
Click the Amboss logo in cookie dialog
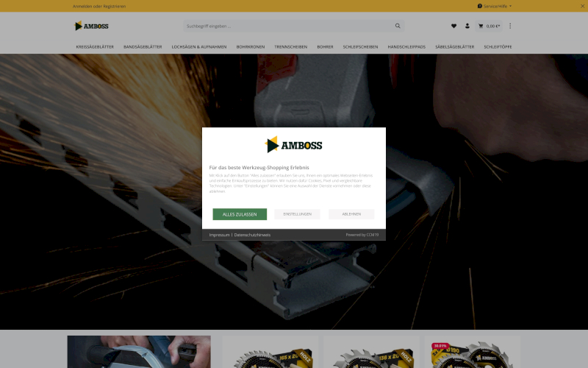click(x=293, y=144)
